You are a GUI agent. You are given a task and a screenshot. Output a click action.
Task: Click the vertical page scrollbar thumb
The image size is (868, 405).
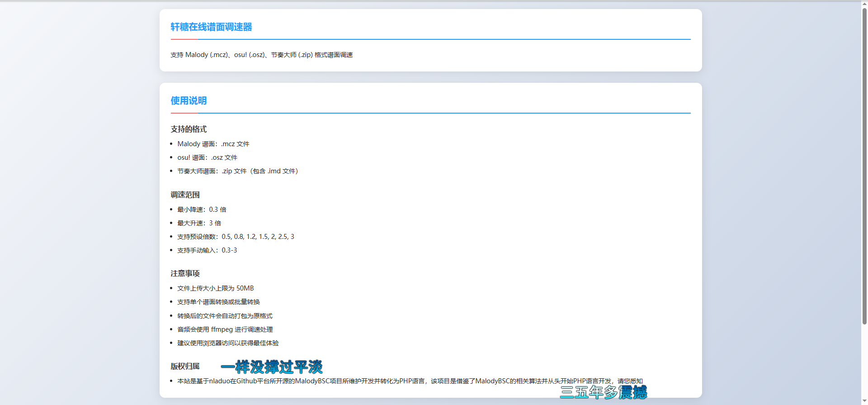(x=864, y=165)
